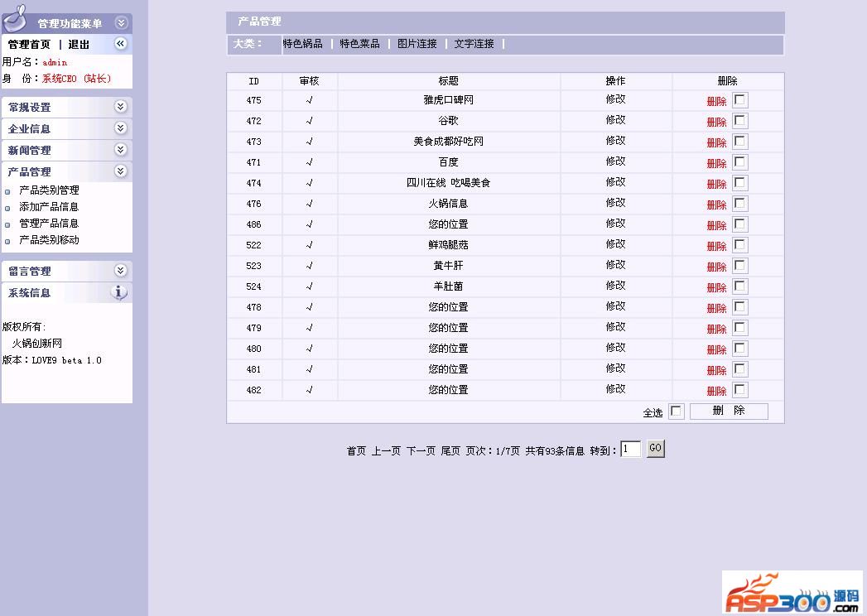The width and height of the screenshot is (867, 616).
Task: Click the 转到 page number field
Action: [x=631, y=449]
